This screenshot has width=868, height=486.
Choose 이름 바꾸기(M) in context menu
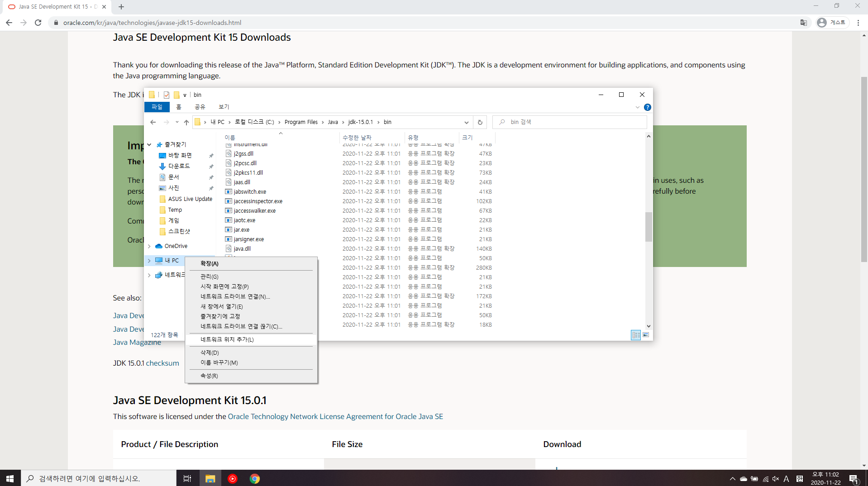pos(251,362)
